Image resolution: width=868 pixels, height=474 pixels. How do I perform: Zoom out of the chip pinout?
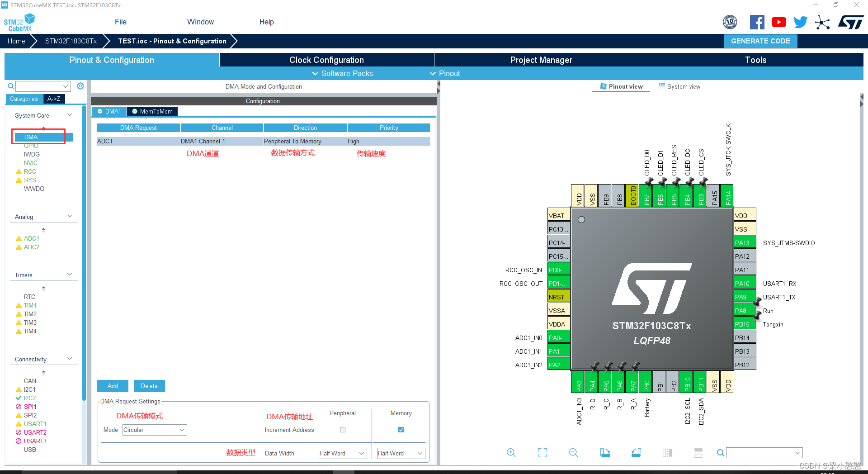tap(574, 453)
